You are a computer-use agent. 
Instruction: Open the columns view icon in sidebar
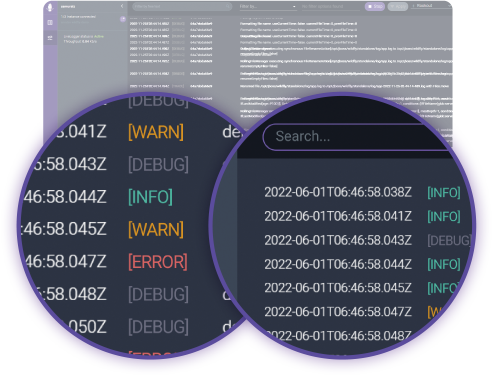(x=50, y=23)
